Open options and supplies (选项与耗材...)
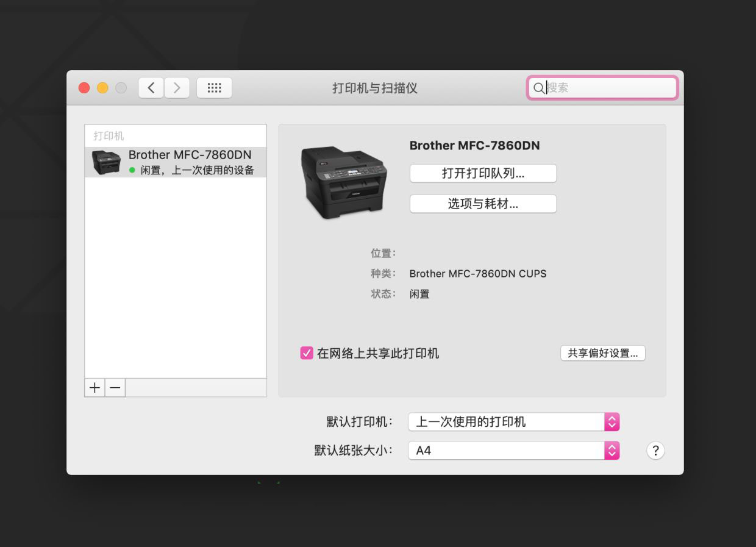The image size is (756, 547). tap(483, 204)
